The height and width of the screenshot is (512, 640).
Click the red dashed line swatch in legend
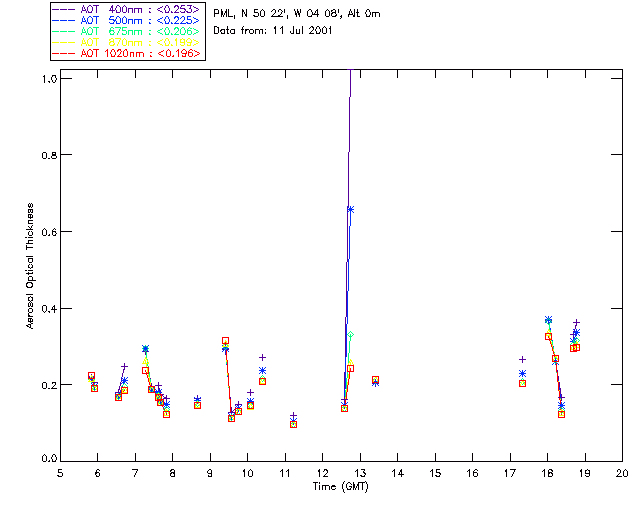[x=64, y=53]
